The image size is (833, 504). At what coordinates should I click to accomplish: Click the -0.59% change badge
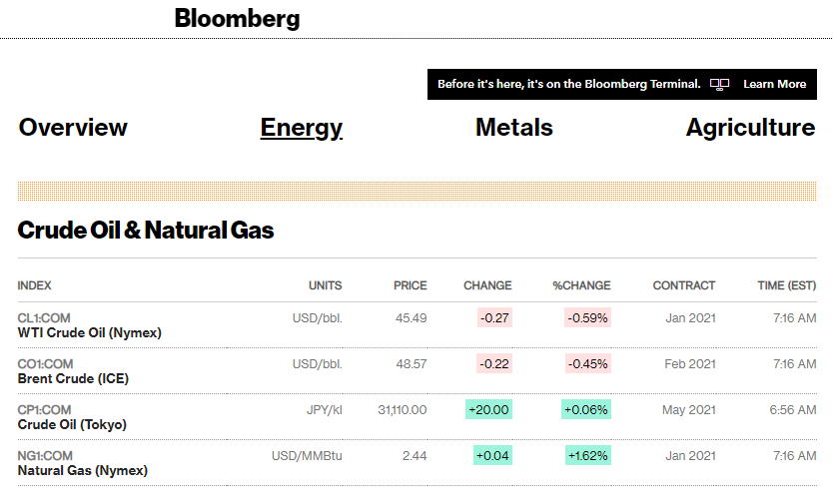pyautogui.click(x=587, y=318)
